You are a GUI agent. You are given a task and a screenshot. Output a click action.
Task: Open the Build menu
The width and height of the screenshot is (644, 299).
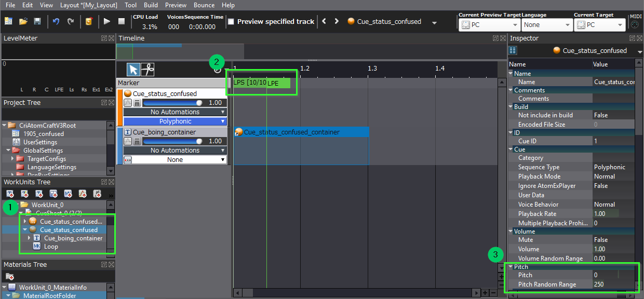click(151, 5)
